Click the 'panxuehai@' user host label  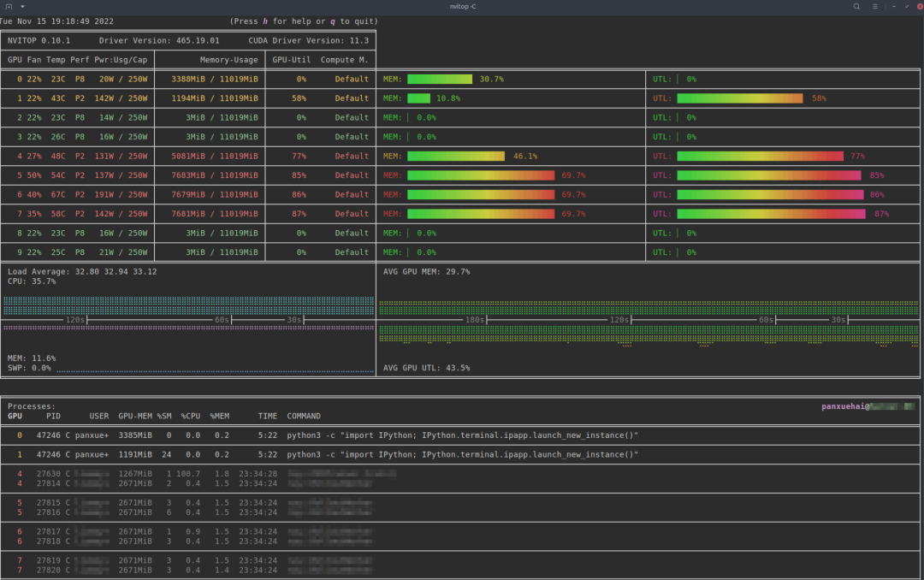pyautogui.click(x=845, y=406)
